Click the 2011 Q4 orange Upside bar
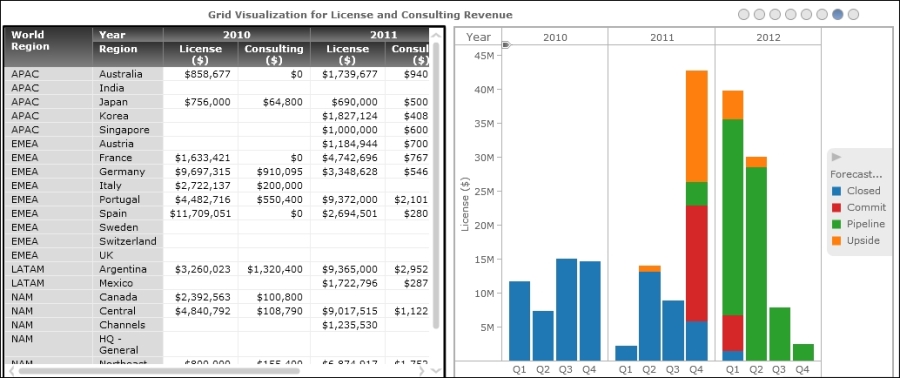Viewport: 900px width, 378px height. pyautogui.click(x=696, y=126)
